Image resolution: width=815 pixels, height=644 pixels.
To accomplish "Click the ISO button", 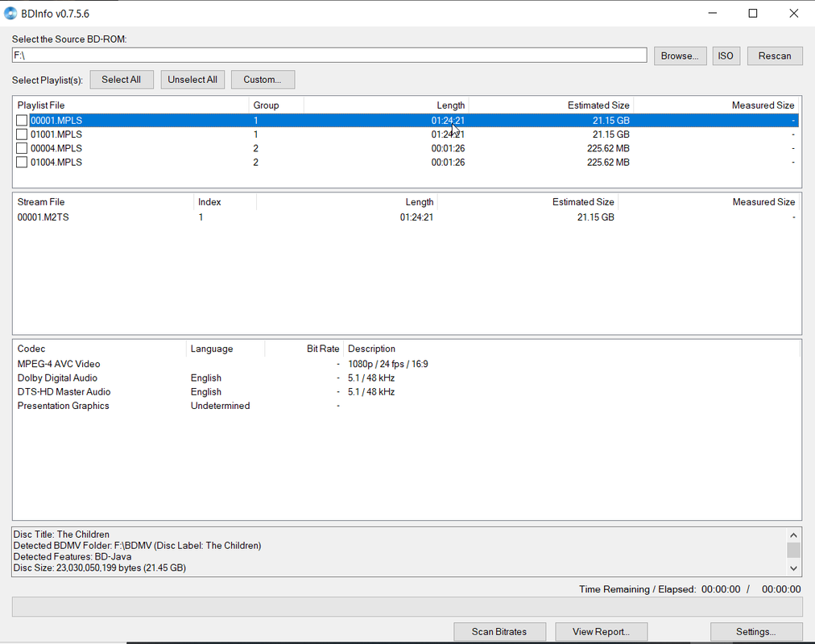I will 726,56.
